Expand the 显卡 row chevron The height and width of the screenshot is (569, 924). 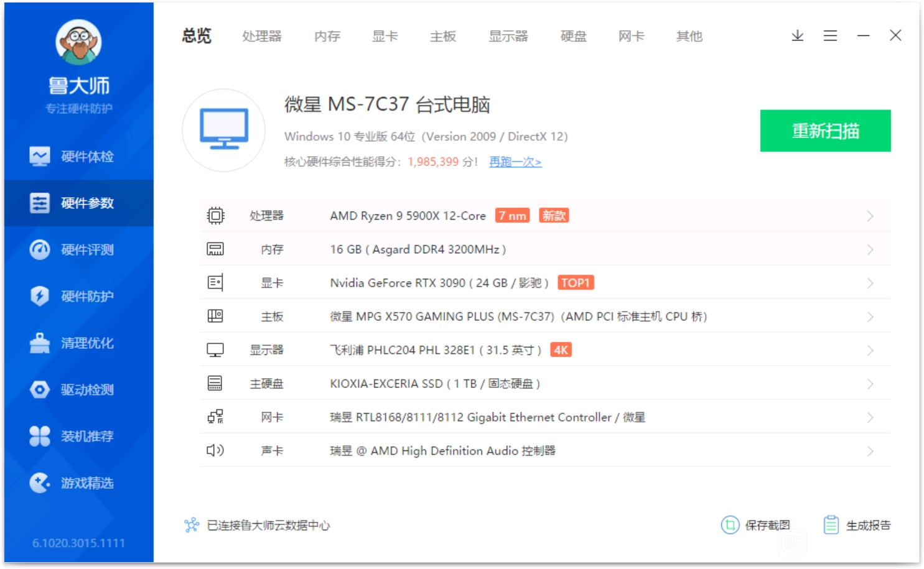(x=870, y=283)
